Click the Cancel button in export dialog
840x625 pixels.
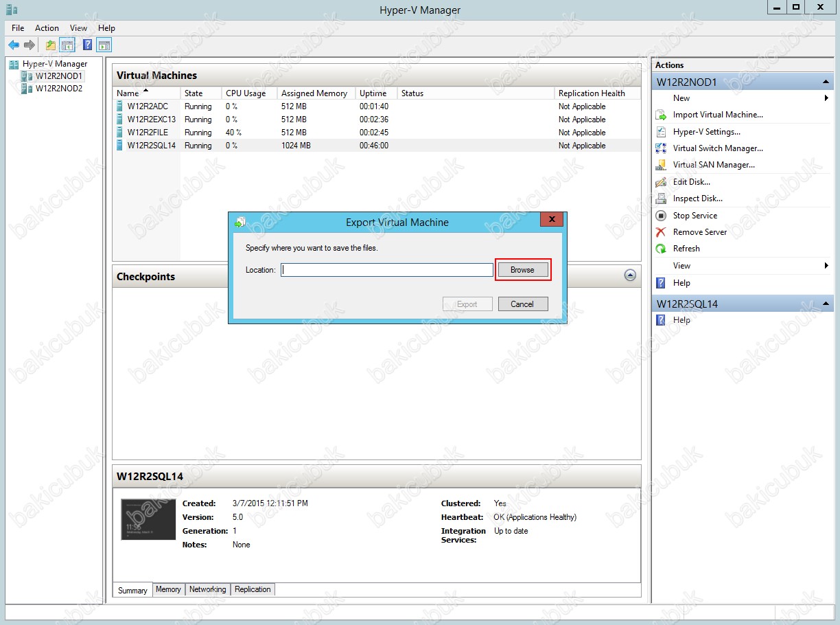coord(522,304)
